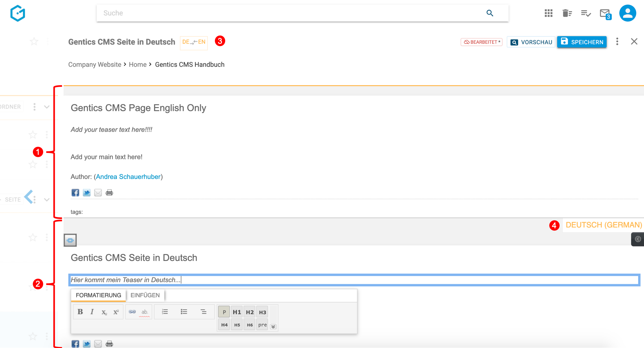Click the print icon in the German page
Viewport: 644px width, 348px height.
point(109,344)
